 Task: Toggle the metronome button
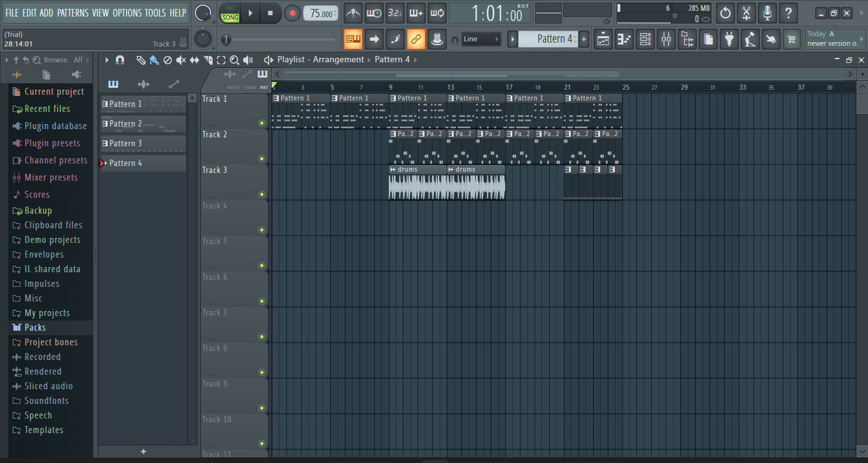pyautogui.click(x=353, y=13)
